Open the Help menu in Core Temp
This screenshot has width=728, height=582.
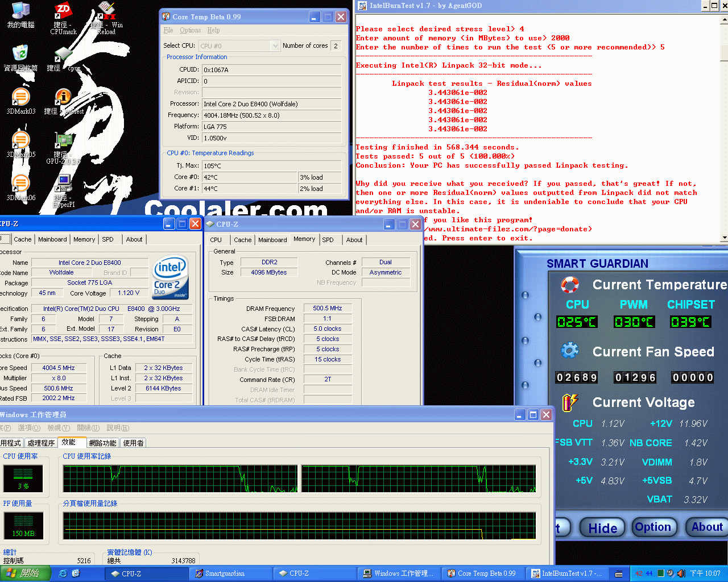pos(213,30)
